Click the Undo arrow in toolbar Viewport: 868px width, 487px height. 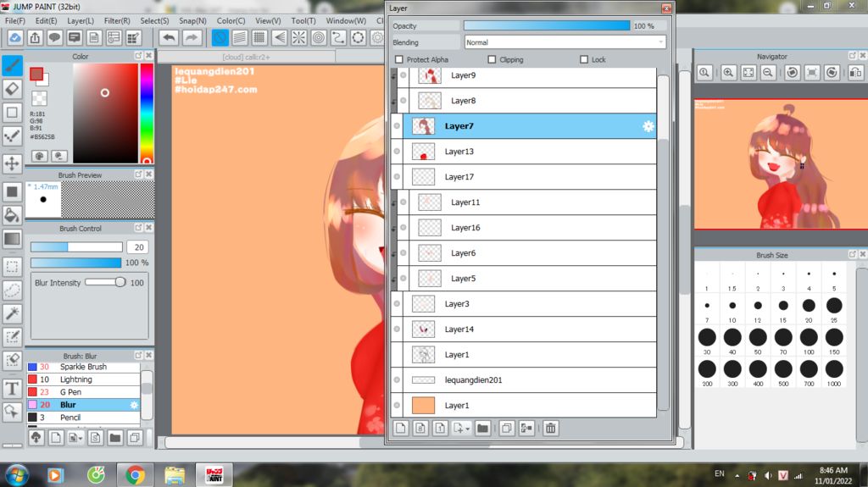click(x=170, y=37)
